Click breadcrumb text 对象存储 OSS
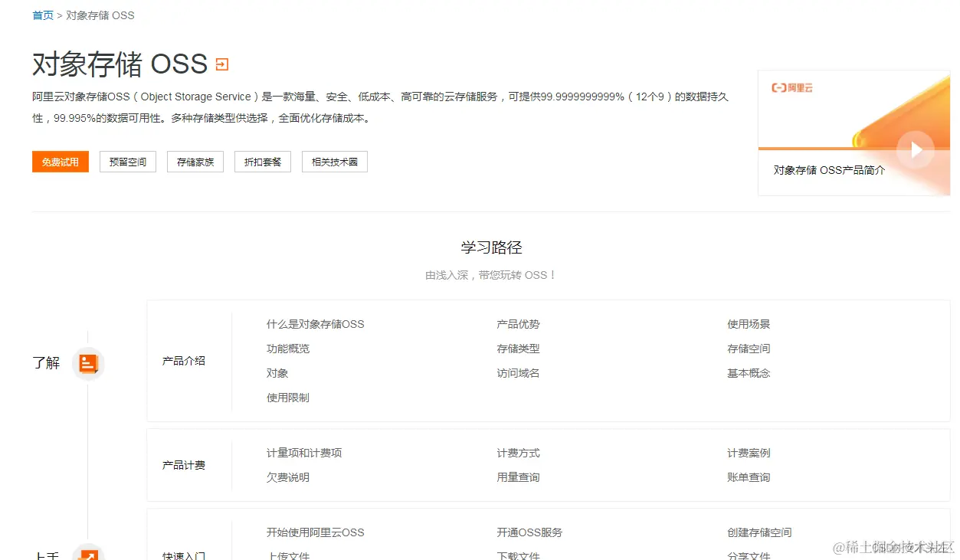Screen dimensions: 960x560 pyautogui.click(x=100, y=15)
